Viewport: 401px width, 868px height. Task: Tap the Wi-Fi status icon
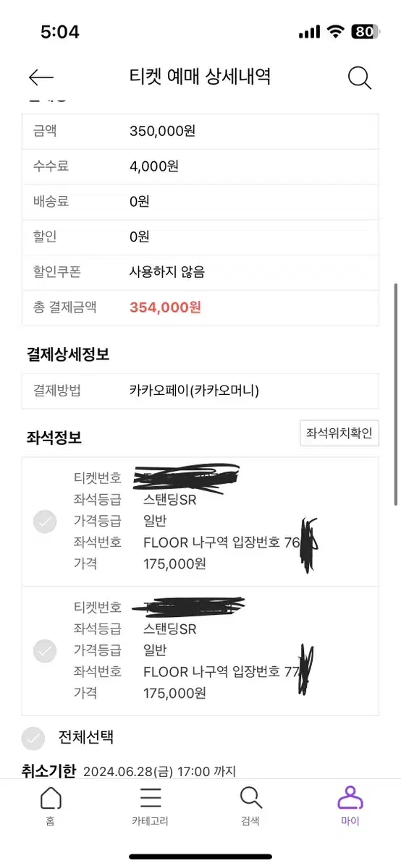pos(335,32)
